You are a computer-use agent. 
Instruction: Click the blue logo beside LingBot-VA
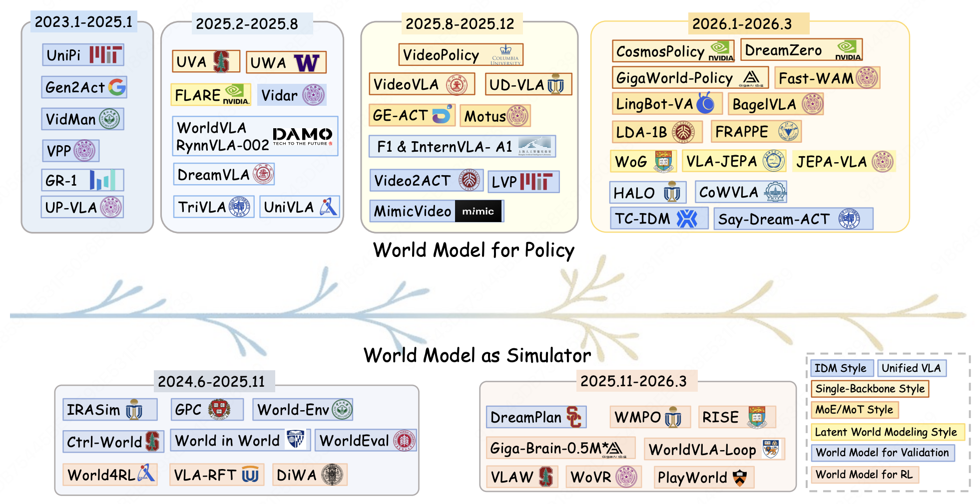706,103
